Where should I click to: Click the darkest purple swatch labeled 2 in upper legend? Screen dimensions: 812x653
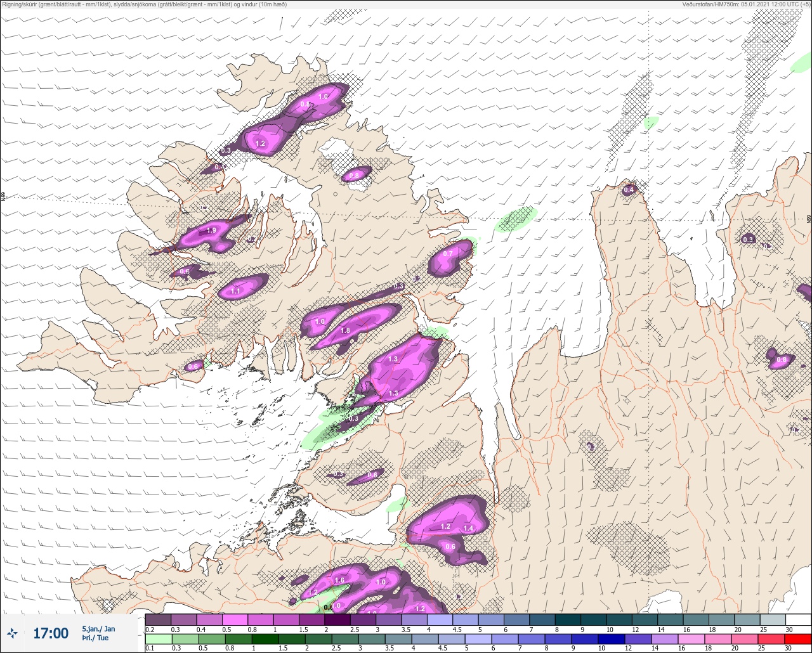point(337,619)
